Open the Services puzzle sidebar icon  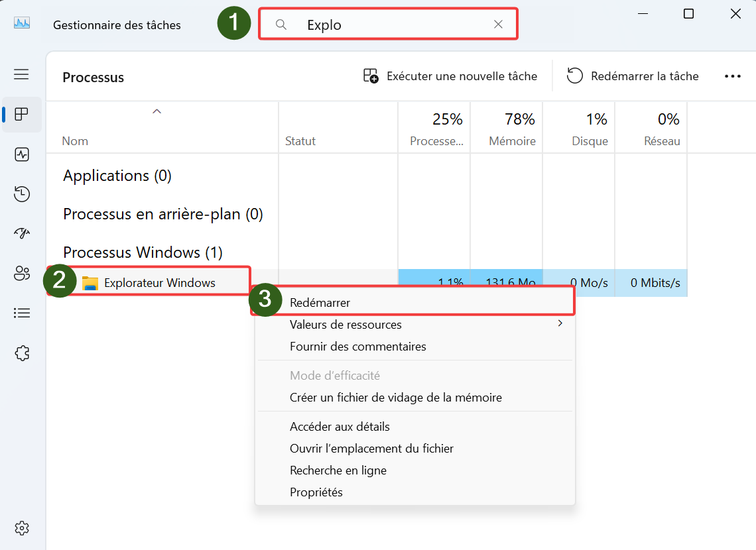[x=21, y=353]
